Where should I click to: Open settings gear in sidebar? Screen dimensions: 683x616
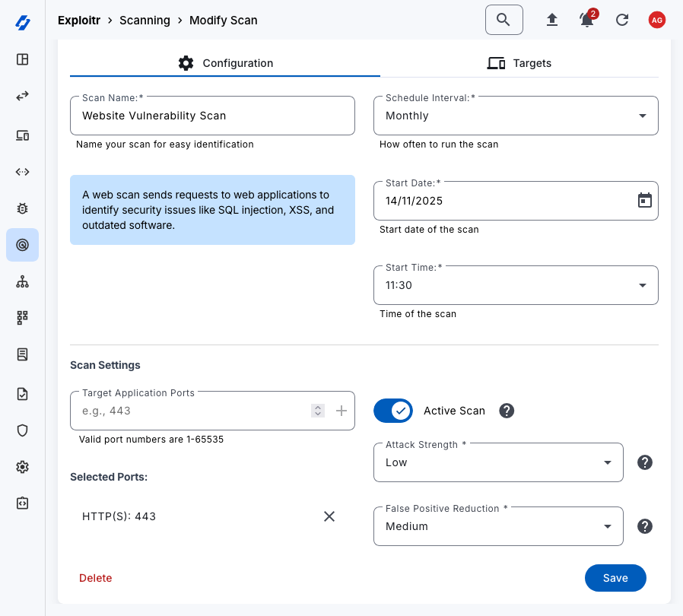(x=22, y=467)
